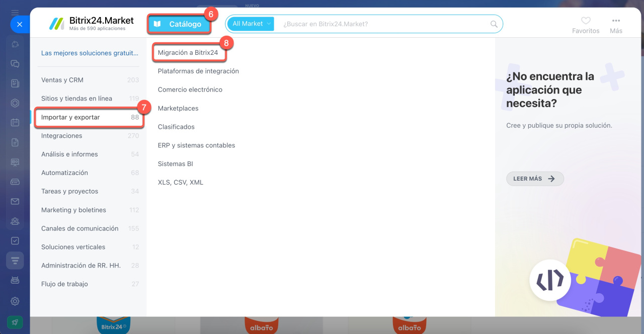Select the Automatización category
Viewport: 644px width, 334px height.
[90, 173]
